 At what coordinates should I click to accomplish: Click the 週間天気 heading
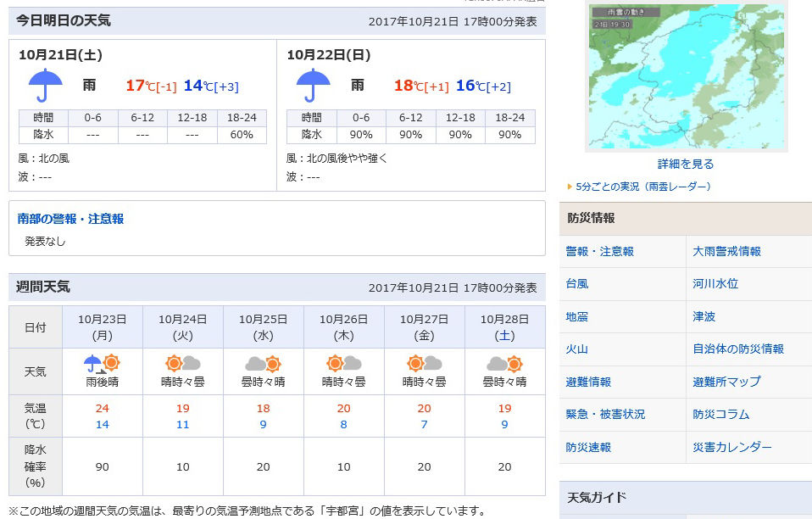tap(43, 287)
